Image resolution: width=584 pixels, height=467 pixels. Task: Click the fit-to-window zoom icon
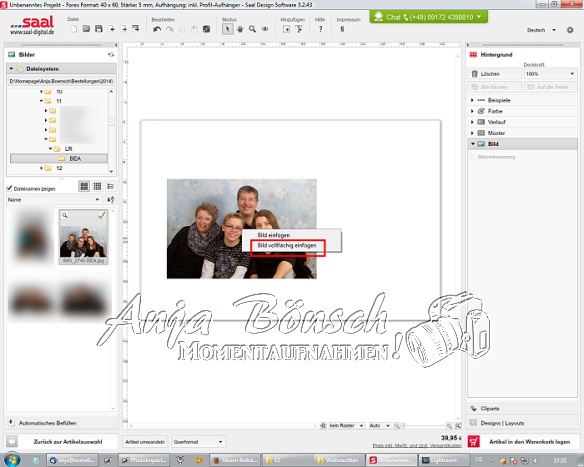[457, 425]
